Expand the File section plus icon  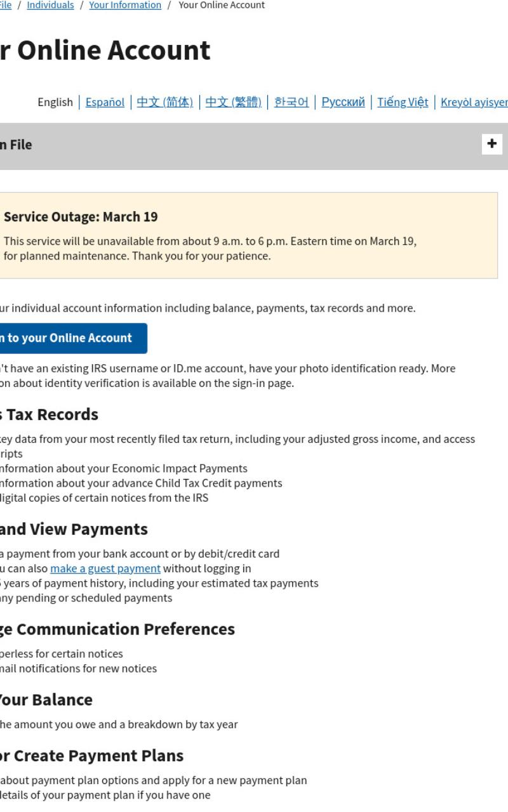[491, 144]
